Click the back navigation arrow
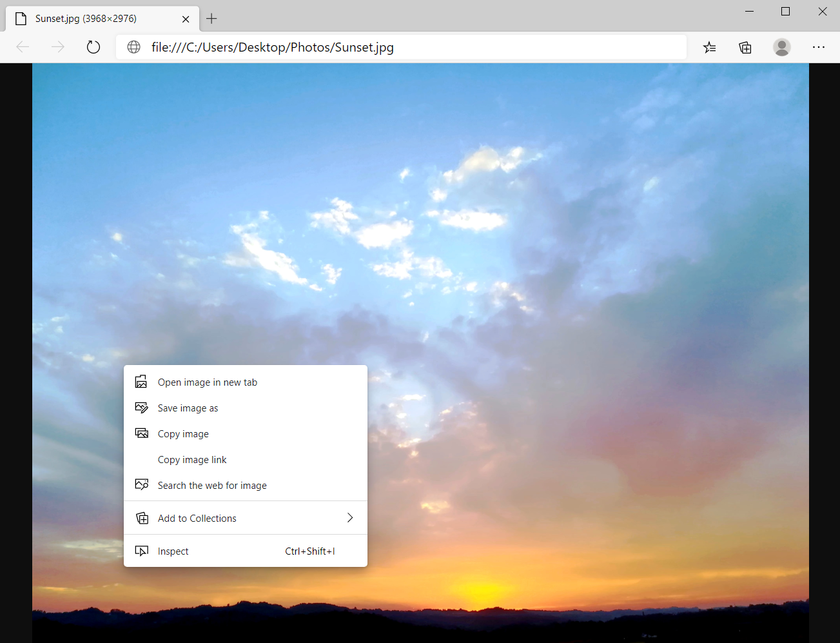 click(x=23, y=47)
